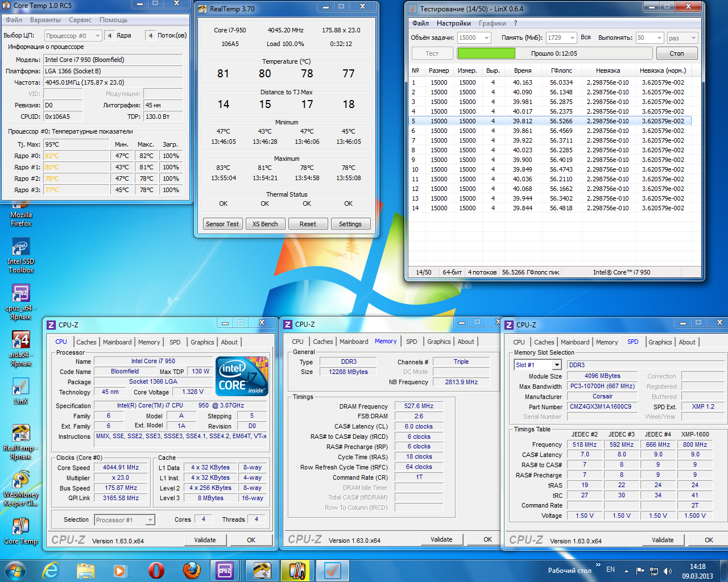Viewport: 728px width, 582px height.
Task: Launch Internet Explorer from taskbar
Action: click(51, 570)
